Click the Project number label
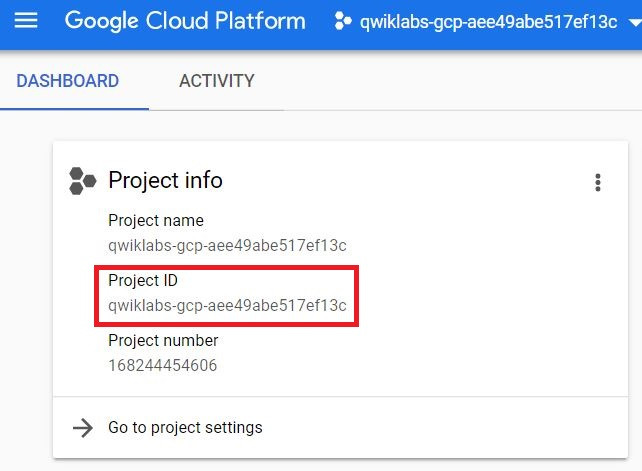 163,341
